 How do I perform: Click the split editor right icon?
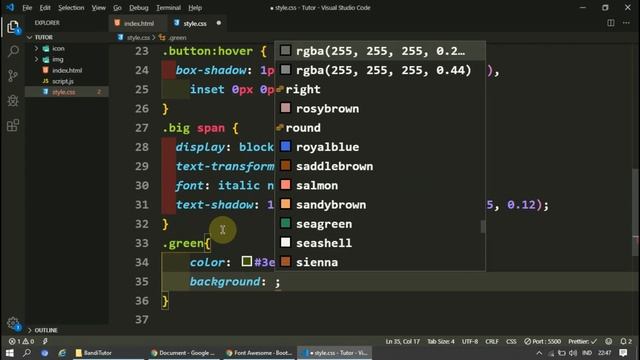tap(611, 23)
